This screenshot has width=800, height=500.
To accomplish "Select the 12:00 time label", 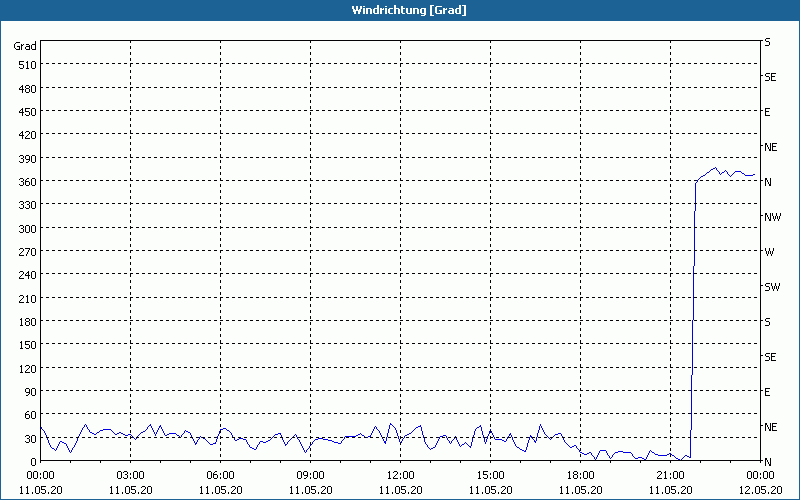I will [x=401, y=476].
